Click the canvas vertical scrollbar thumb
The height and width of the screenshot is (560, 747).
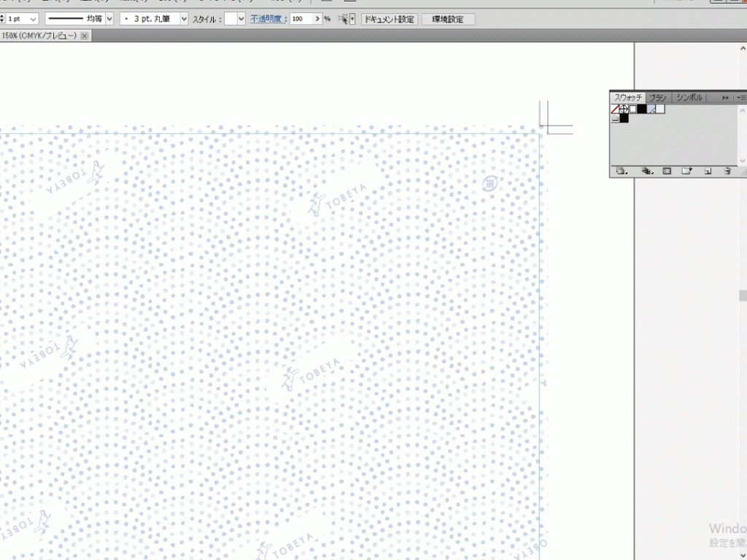tap(743, 296)
